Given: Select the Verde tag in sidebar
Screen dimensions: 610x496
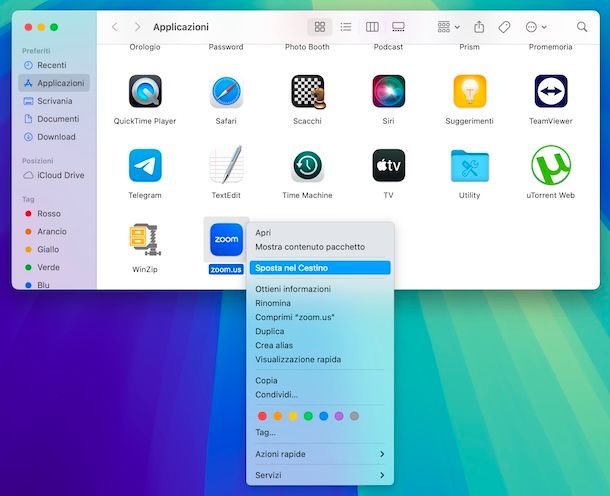Looking at the screenshot, I should (54, 267).
